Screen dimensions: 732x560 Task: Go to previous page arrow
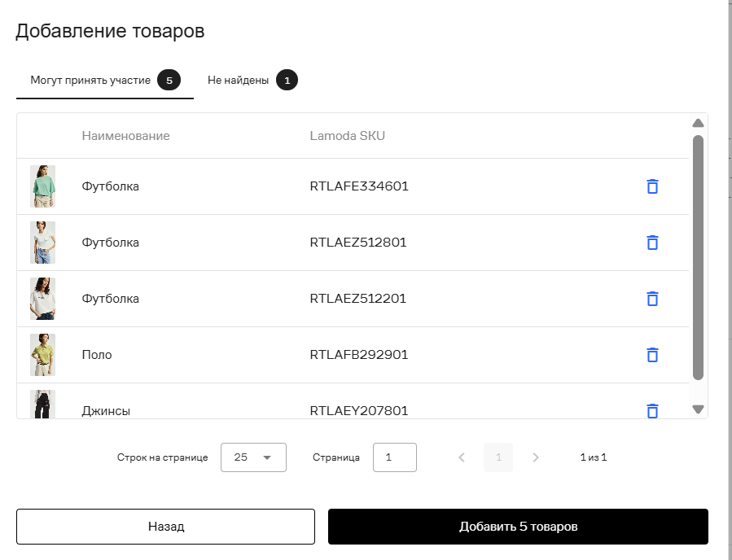(x=462, y=457)
